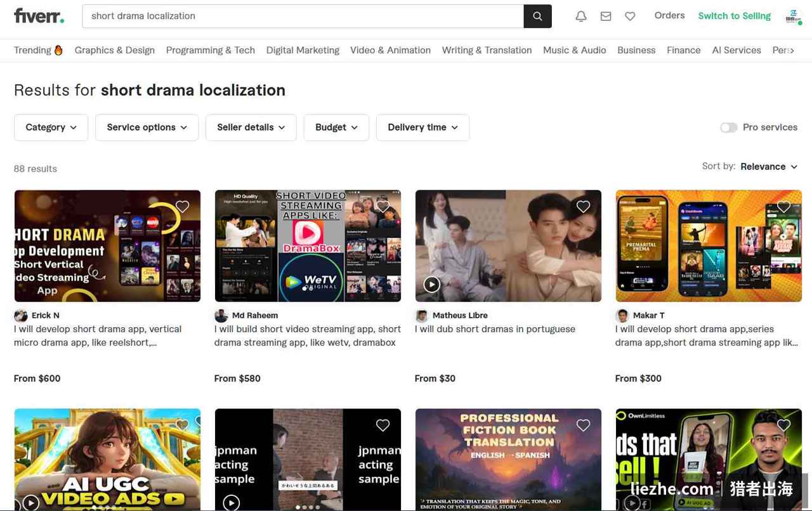Go to Orders page
Screen dimensions: 812x511
tap(669, 16)
